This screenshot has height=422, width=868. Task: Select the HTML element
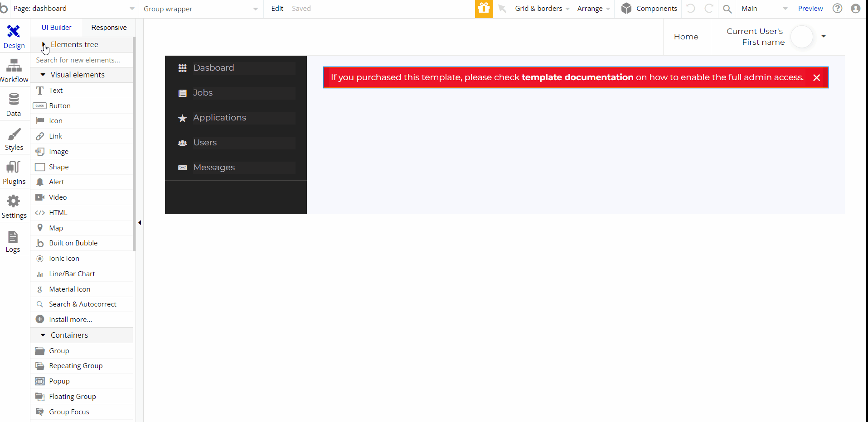[82, 213]
